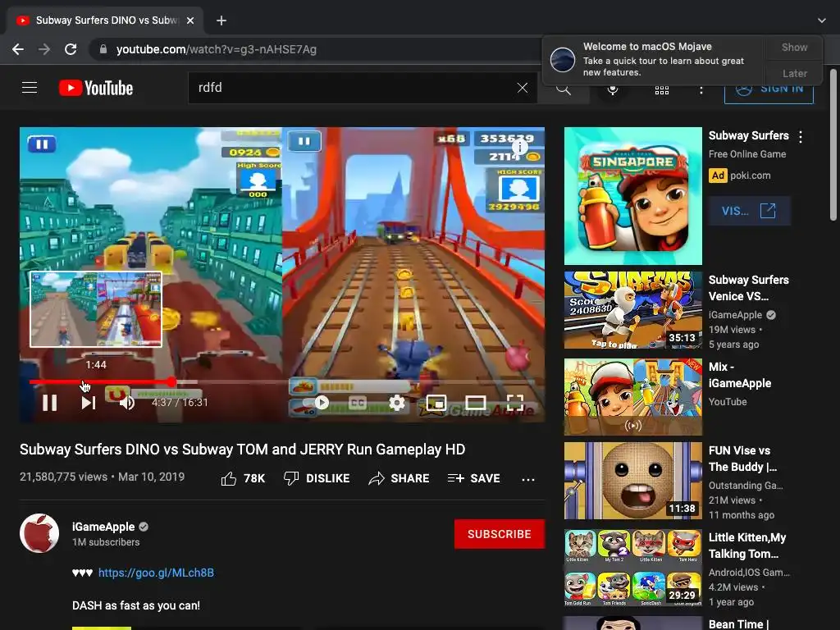Open a new browser tab
Image resolution: width=840 pixels, height=630 pixels.
tap(221, 21)
